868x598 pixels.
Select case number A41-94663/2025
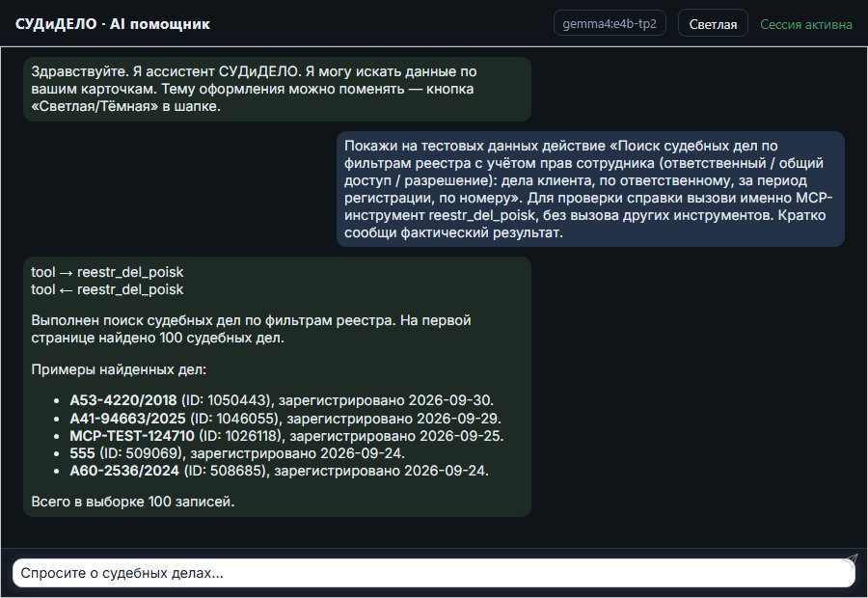click(127, 418)
